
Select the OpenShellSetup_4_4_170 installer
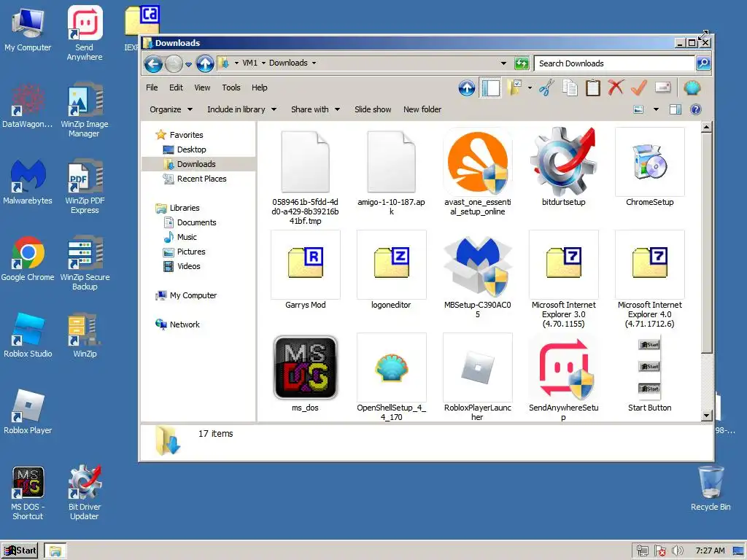(391, 377)
